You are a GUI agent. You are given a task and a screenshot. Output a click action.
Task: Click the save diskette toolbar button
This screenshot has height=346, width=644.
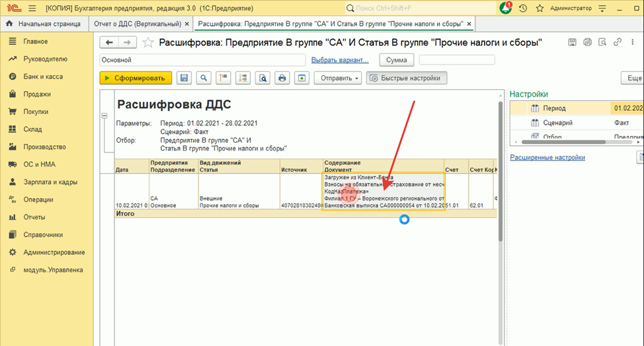[x=184, y=78]
